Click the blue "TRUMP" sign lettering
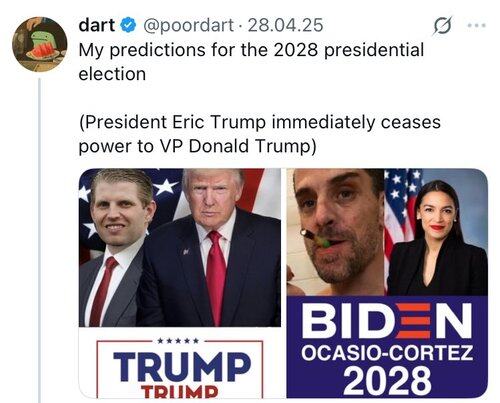Viewport: 500px width, 403px height. (x=182, y=366)
